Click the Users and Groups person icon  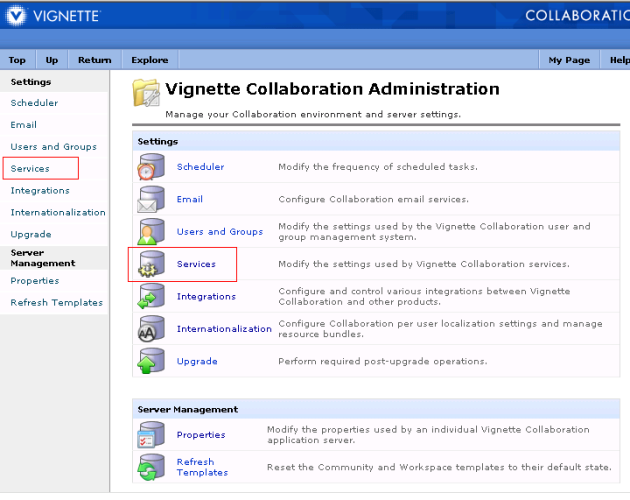pyautogui.click(x=151, y=232)
